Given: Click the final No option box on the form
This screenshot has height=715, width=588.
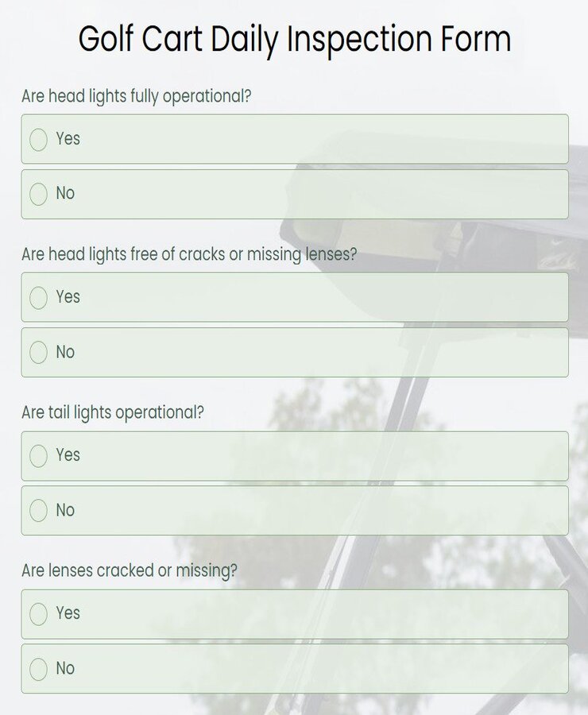Looking at the screenshot, I should 294,668.
